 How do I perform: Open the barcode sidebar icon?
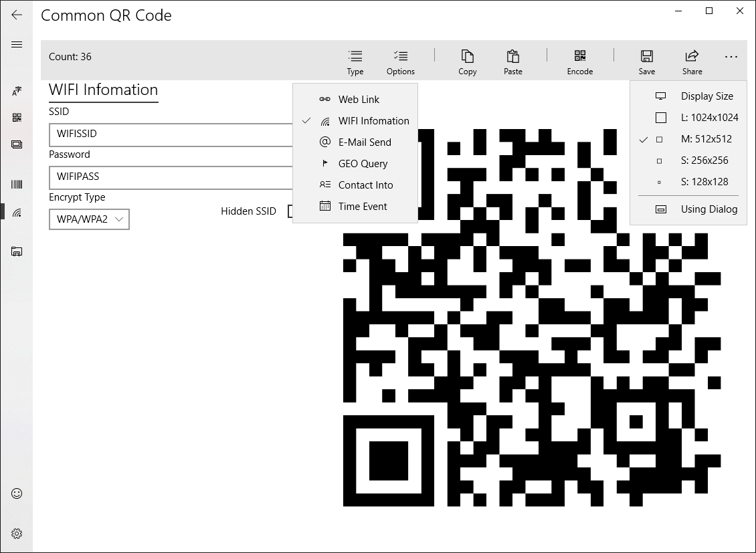pos(17,184)
